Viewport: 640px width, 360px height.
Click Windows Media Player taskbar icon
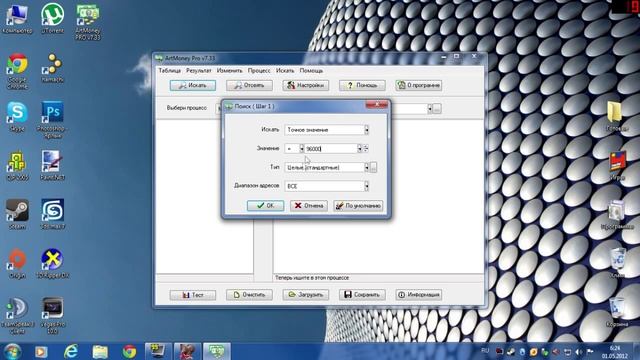tap(41, 351)
